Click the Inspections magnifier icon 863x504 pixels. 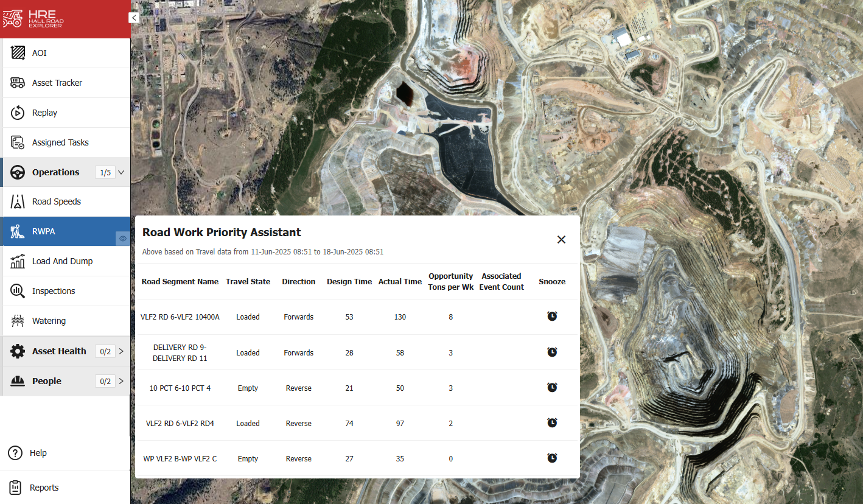point(18,291)
